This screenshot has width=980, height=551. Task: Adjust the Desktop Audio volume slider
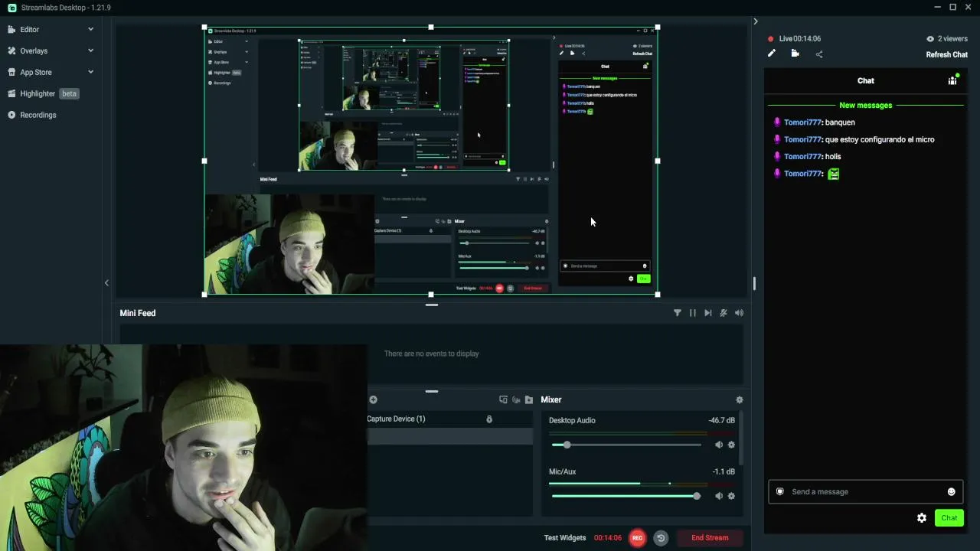(626, 445)
